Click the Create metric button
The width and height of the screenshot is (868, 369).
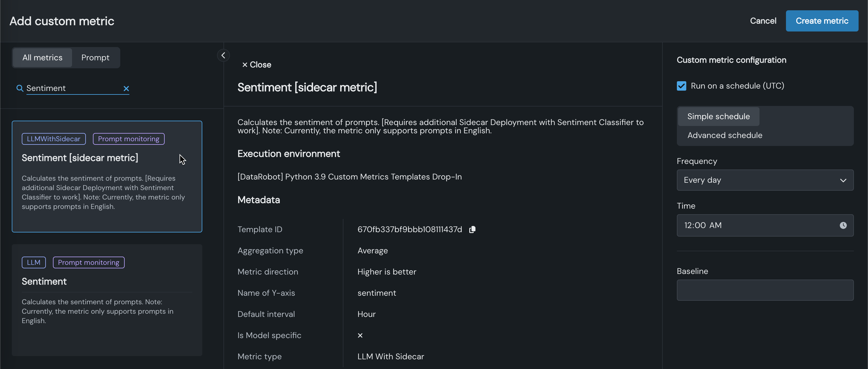[822, 21]
